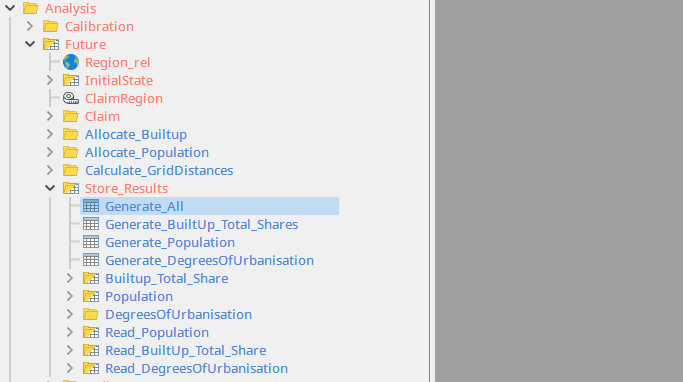This screenshot has height=382, width=683.
Task: Expand Builtup_Total_Share node
Action: 70,278
